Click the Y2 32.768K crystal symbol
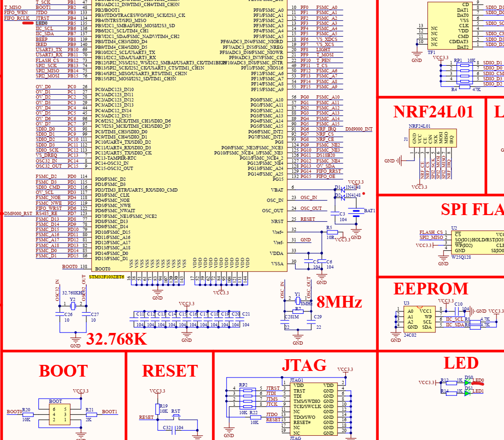Image resolution: width=504 pixels, height=440 pixels. tap(73, 305)
